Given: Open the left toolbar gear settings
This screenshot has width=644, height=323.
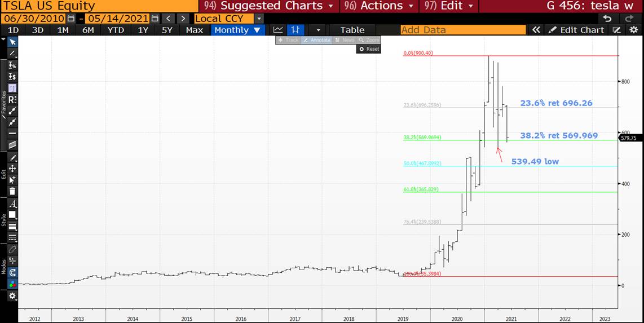Looking at the screenshot, I should pyautogui.click(x=13, y=296).
